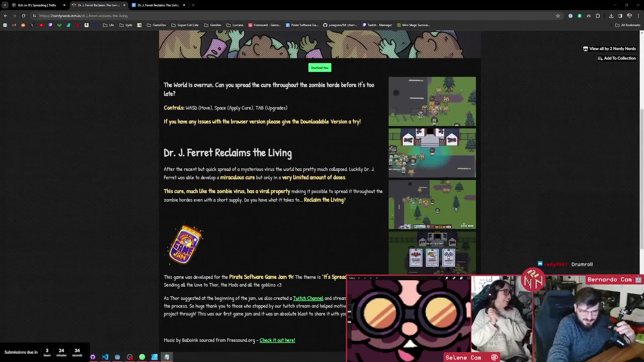The width and height of the screenshot is (644, 362).
Task: Open the Supurr Cat Cafe bookmarks folder
Action: (x=185, y=25)
